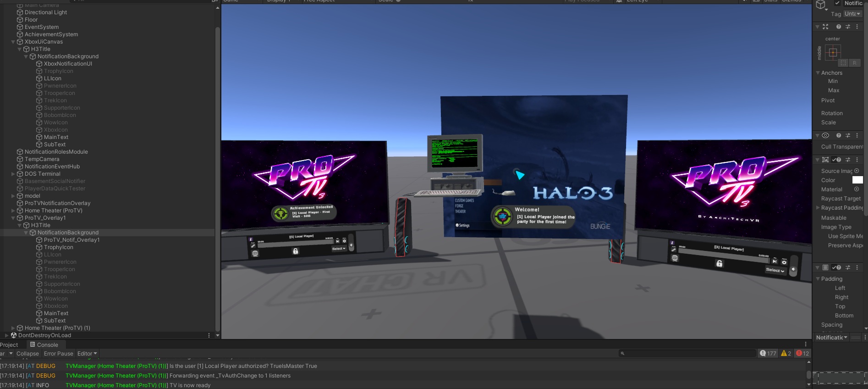Click the Source Image object picker icon

857,171
